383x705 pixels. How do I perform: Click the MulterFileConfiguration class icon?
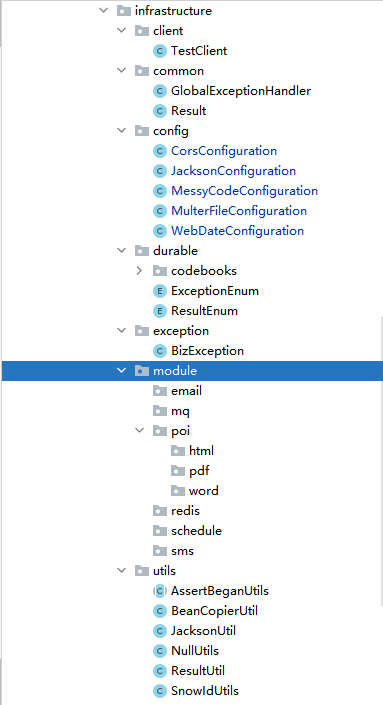point(160,211)
